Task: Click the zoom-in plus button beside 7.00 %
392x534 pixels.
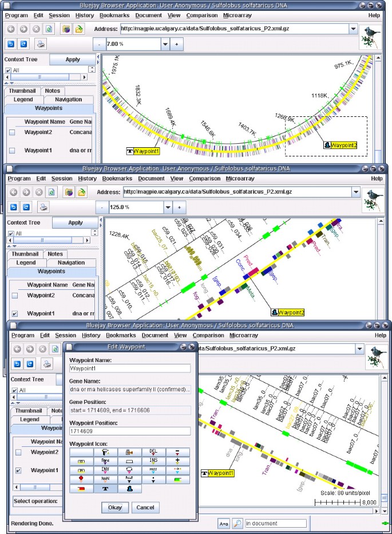Action: [177, 44]
